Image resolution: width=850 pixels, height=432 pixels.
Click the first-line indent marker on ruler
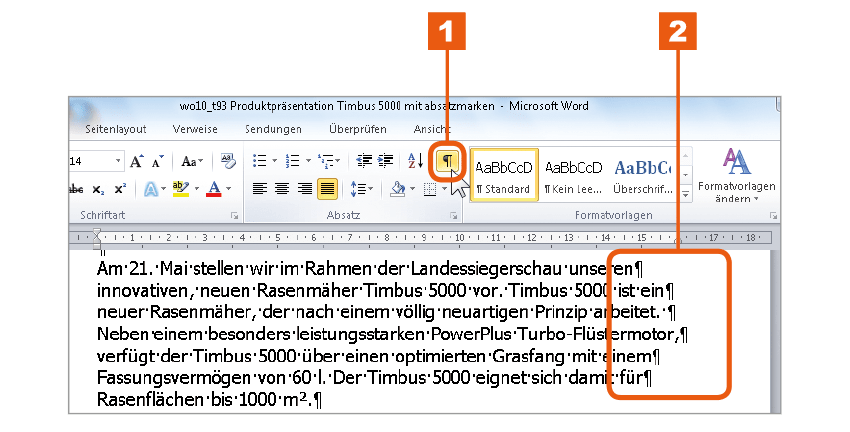[x=96, y=233]
